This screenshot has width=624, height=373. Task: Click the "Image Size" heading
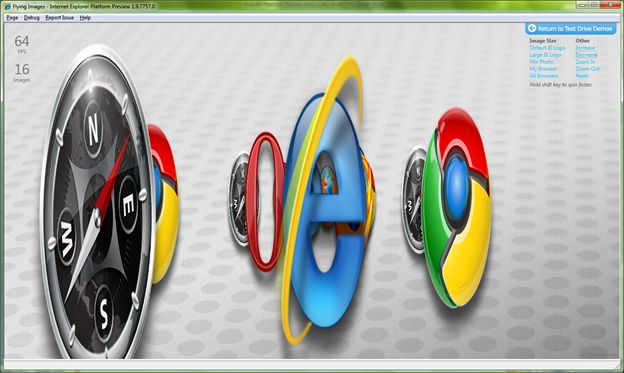(543, 41)
